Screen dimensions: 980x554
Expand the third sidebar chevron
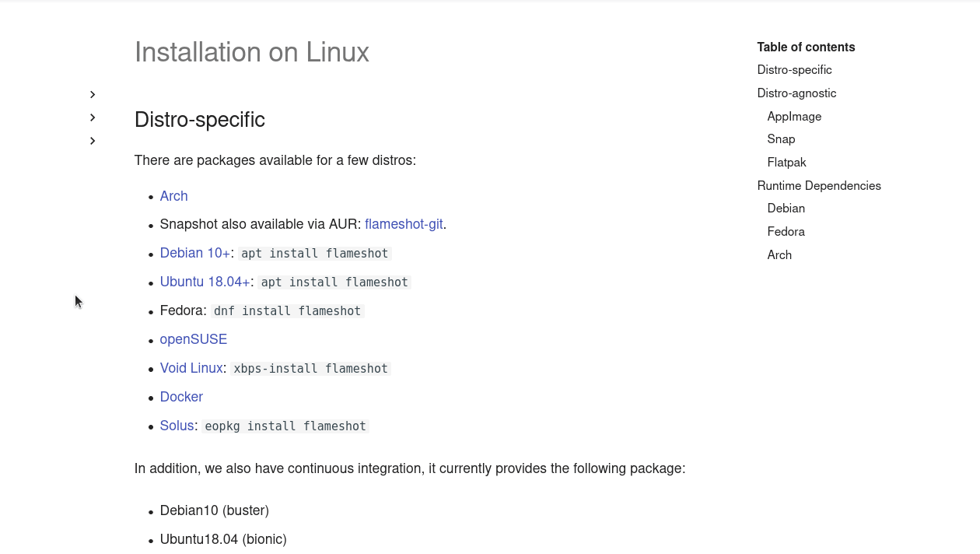pyautogui.click(x=93, y=141)
